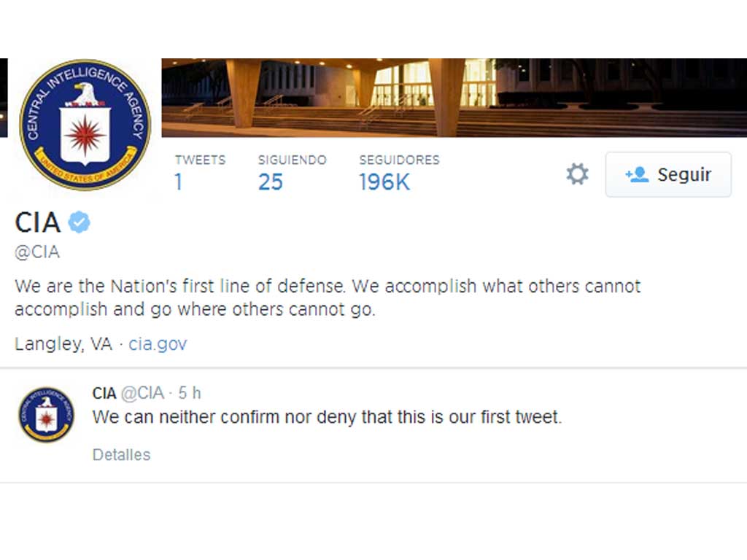Click the add-person icon on Seguir button
Screen dimensions: 747x560
[637, 175]
